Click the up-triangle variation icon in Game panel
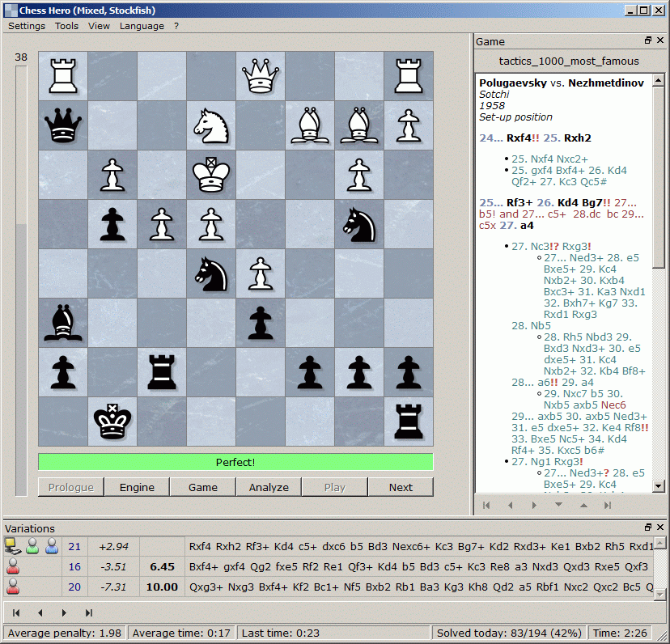Screen dimensions: 670x644 584,504
